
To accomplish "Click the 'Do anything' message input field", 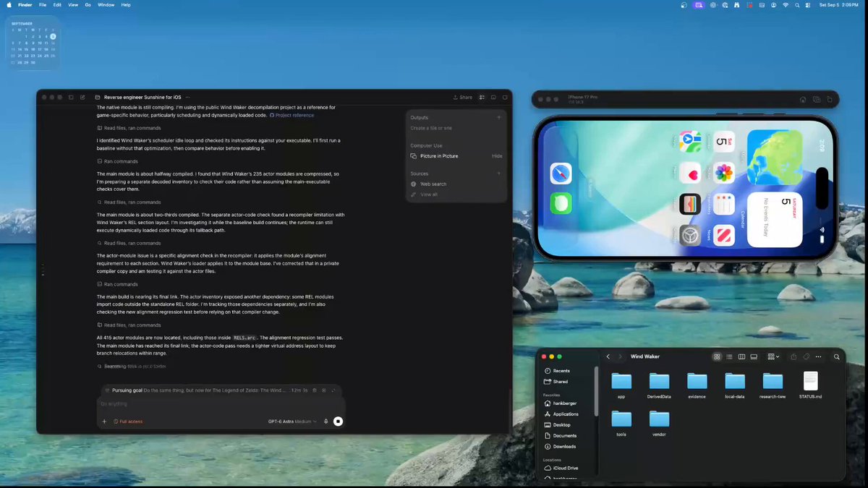I will [x=221, y=404].
